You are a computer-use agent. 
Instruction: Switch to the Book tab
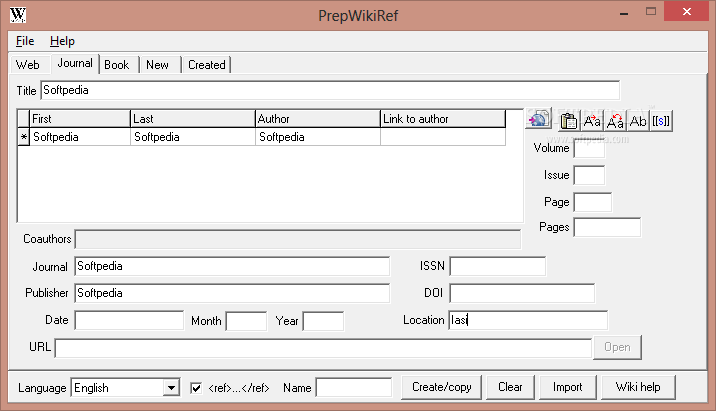[117, 65]
